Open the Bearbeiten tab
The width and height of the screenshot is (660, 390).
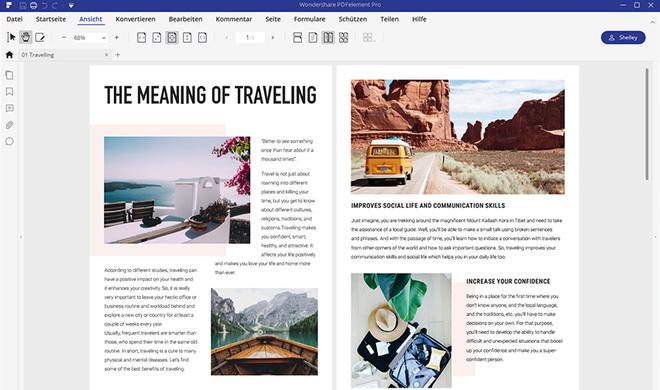pyautogui.click(x=186, y=19)
